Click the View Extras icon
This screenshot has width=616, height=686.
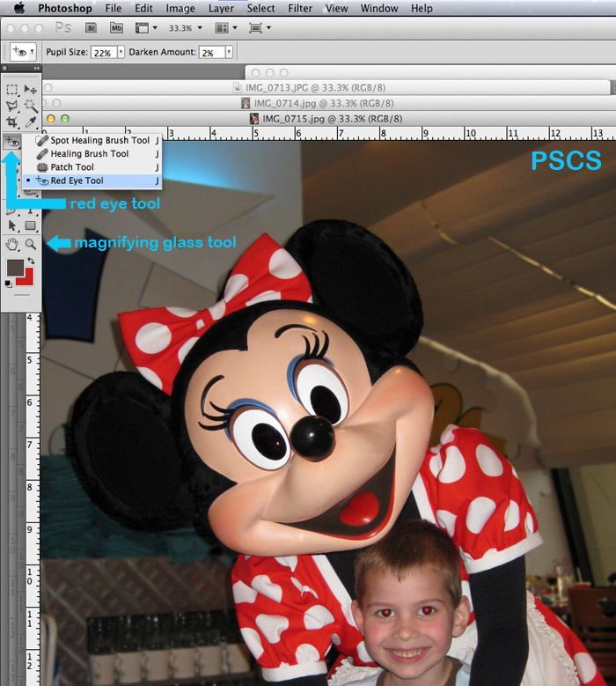tap(142, 28)
